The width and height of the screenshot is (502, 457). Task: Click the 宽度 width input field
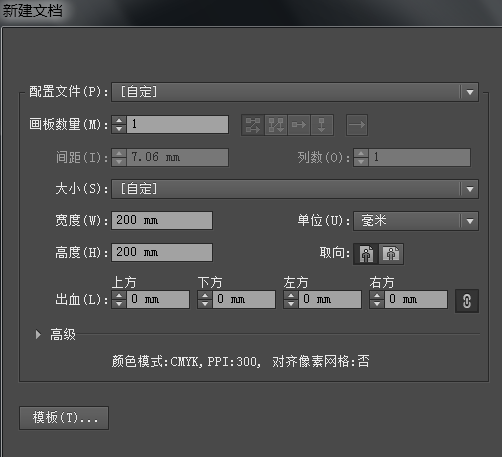[162, 220]
